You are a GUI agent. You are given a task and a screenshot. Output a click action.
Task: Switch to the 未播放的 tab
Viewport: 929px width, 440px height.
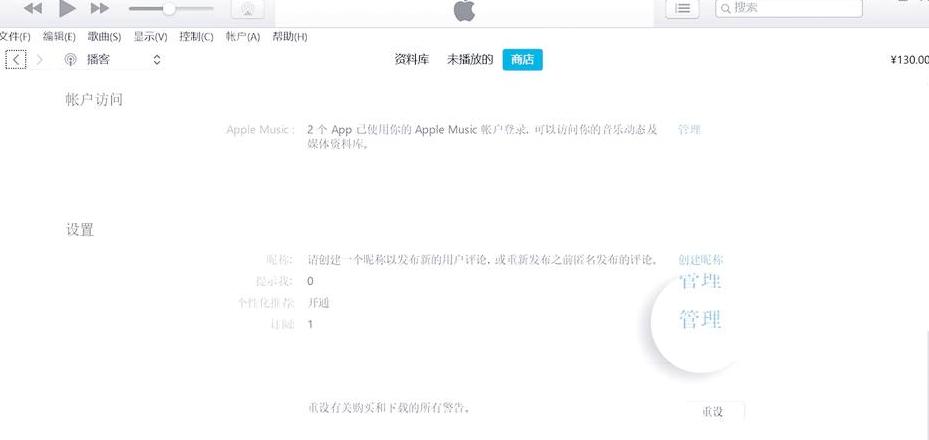coord(470,59)
